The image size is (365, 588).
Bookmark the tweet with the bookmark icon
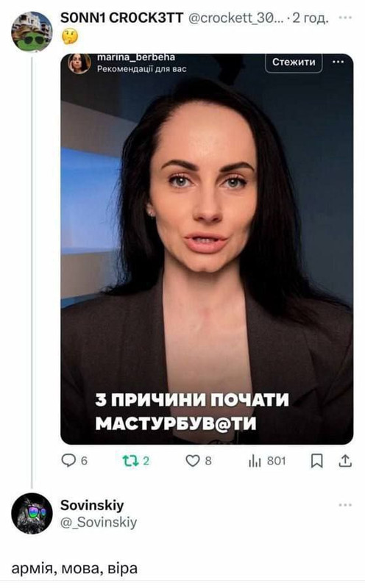tap(316, 461)
